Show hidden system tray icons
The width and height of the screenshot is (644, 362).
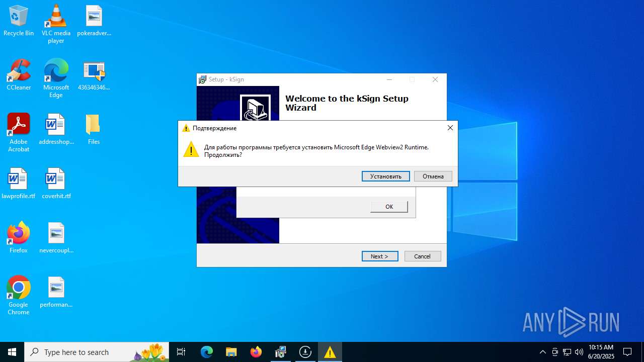542,352
